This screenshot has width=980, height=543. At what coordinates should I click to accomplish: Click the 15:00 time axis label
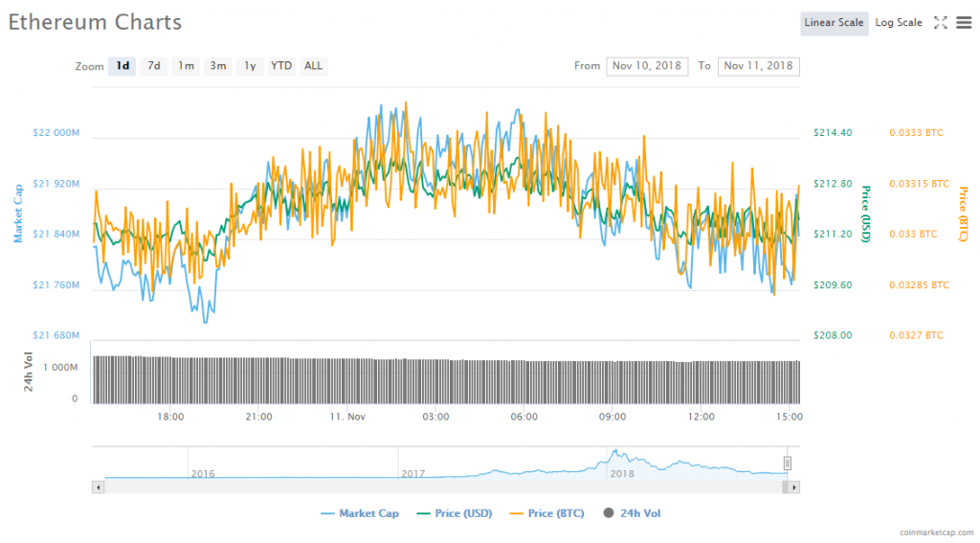coord(790,417)
